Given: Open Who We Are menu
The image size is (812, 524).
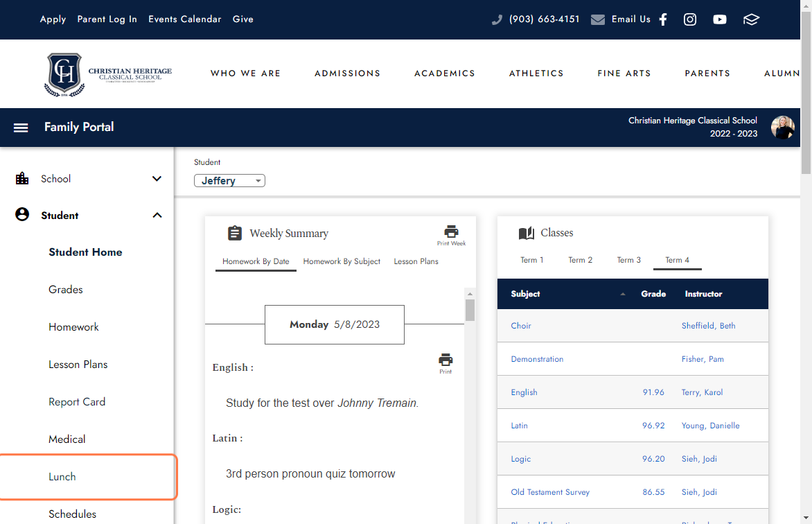Looking at the screenshot, I should [x=245, y=73].
